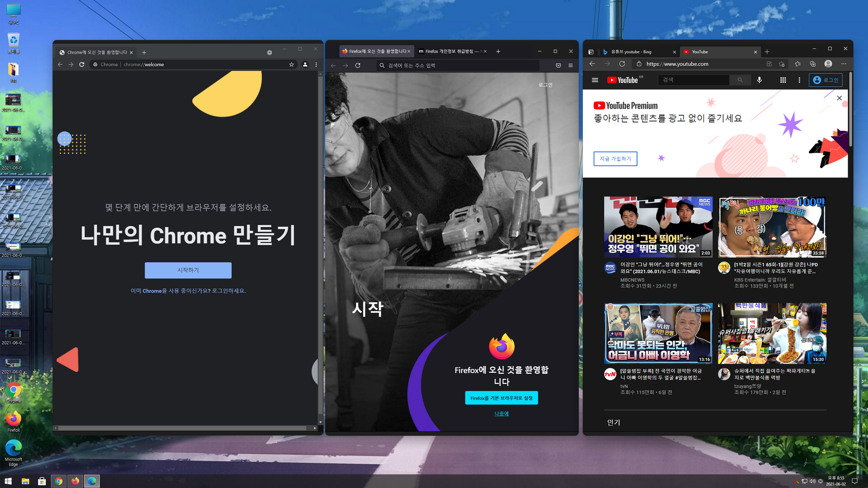Click the Chrome sign-in link 로그인하세요

229,291
